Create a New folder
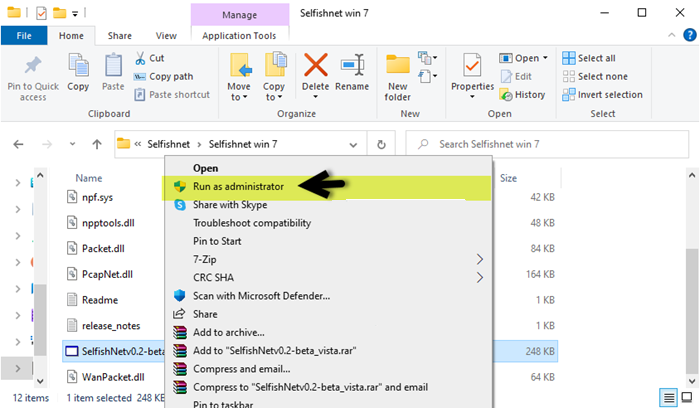The height and width of the screenshot is (408, 700). [x=398, y=78]
